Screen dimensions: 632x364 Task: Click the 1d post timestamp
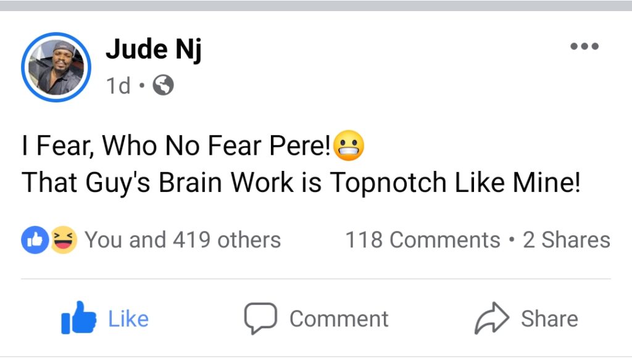tap(118, 86)
